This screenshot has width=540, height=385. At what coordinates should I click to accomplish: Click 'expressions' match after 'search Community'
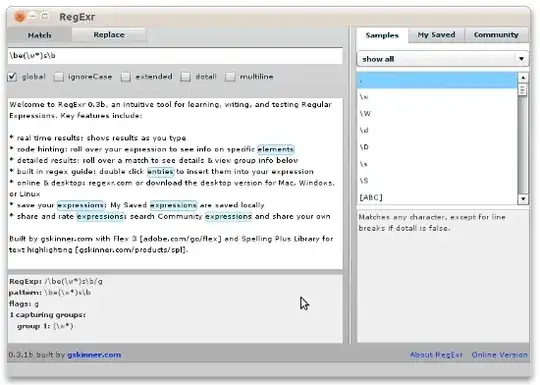coord(228,216)
